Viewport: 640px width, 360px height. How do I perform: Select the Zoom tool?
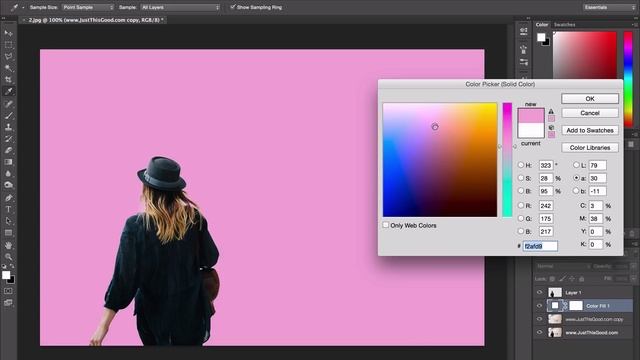(x=8, y=257)
